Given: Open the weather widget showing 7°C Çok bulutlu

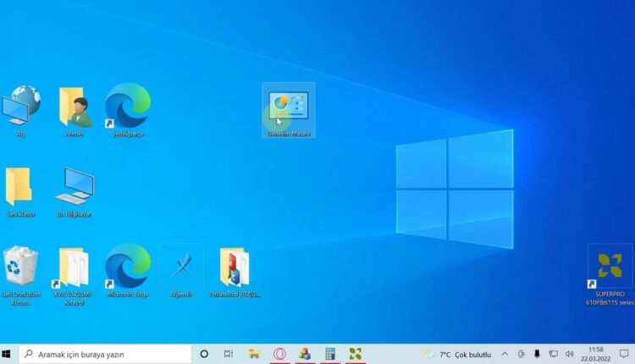Looking at the screenshot, I should [458, 354].
